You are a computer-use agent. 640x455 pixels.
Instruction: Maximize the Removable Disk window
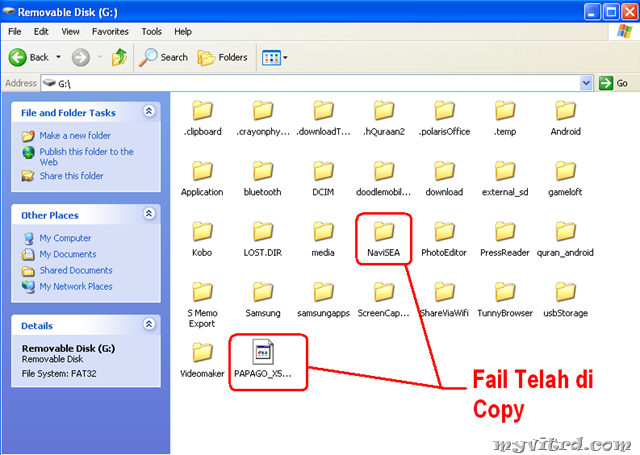point(611,11)
